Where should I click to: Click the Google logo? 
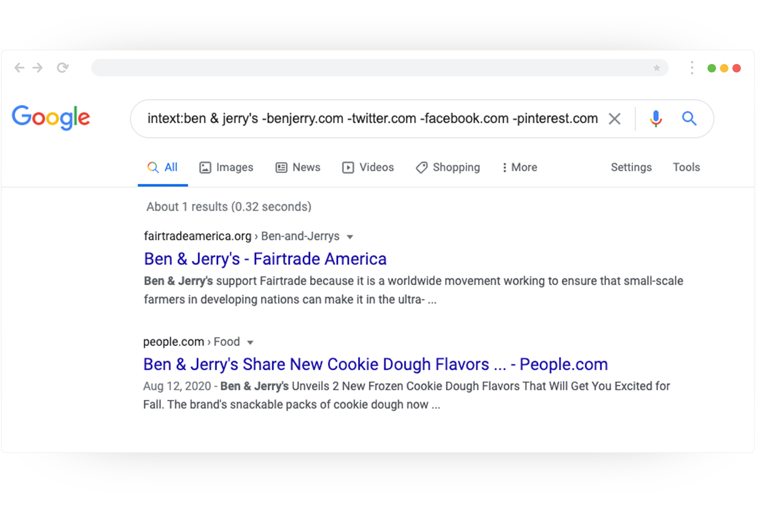[x=51, y=118]
